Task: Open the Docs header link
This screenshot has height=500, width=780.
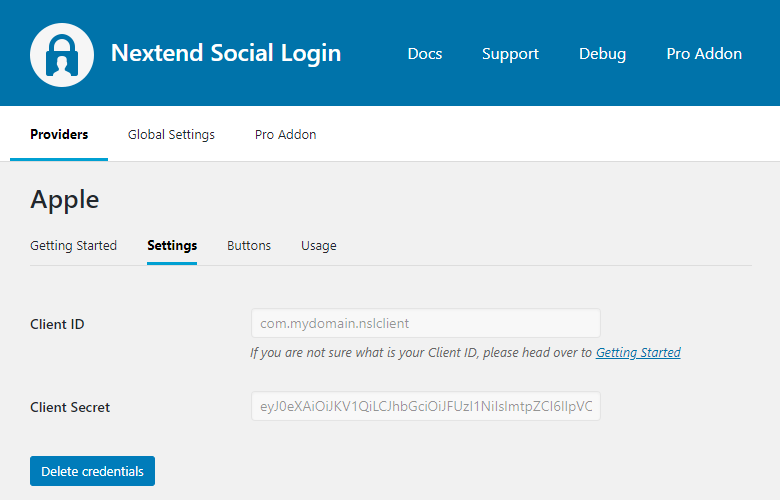Action: tap(425, 54)
